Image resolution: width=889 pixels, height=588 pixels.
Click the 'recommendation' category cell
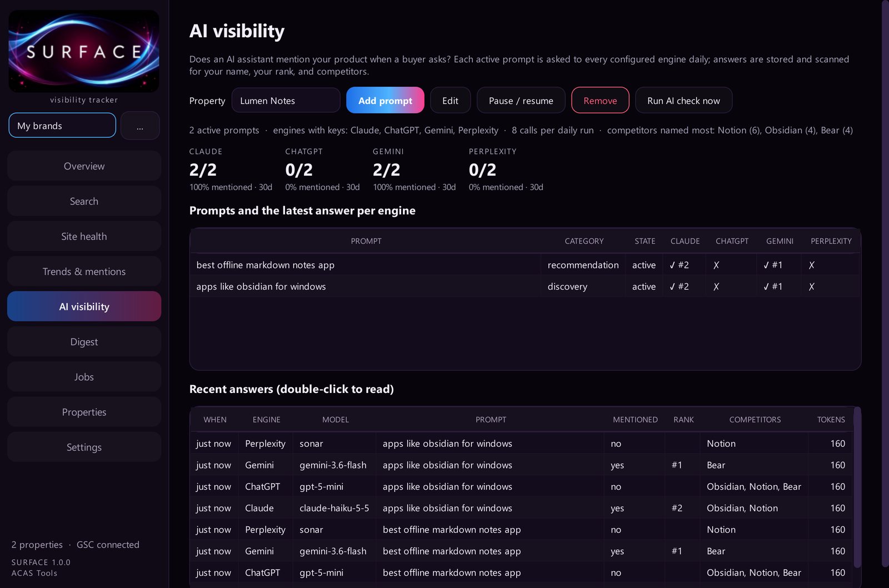tap(583, 265)
